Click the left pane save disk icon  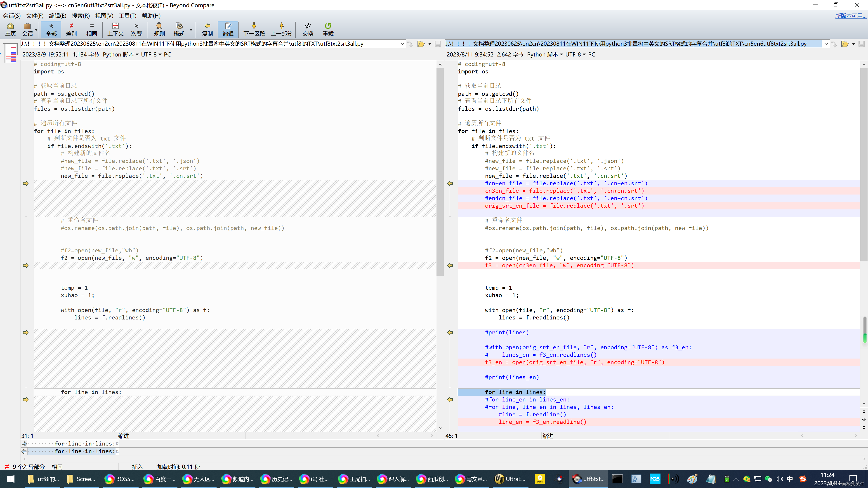438,44
